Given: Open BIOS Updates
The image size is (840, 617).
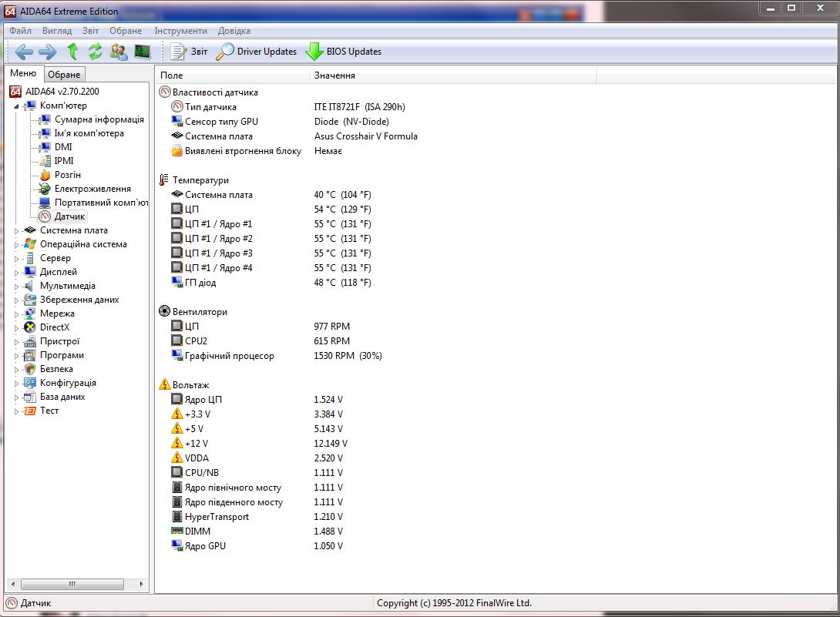Looking at the screenshot, I should 344,52.
